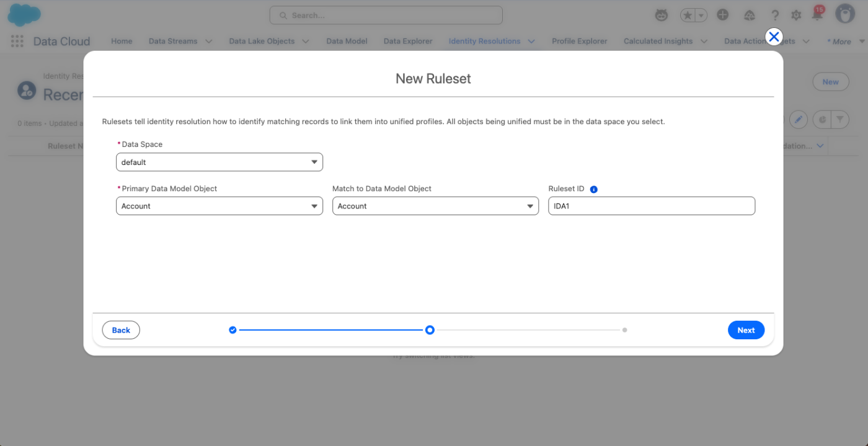Click the Global Actions plus icon
The height and width of the screenshot is (446, 868).
click(722, 15)
